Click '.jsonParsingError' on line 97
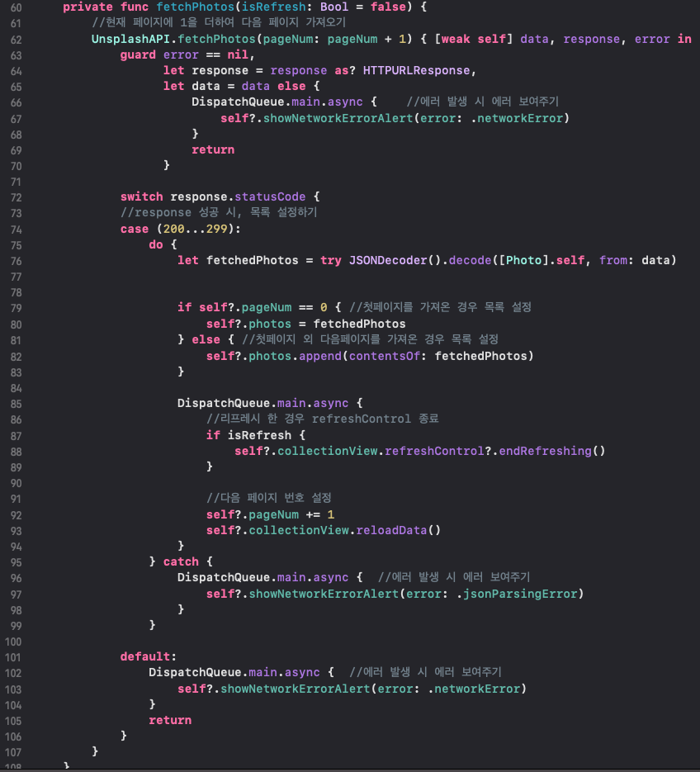The height and width of the screenshot is (772, 700). tap(517, 594)
